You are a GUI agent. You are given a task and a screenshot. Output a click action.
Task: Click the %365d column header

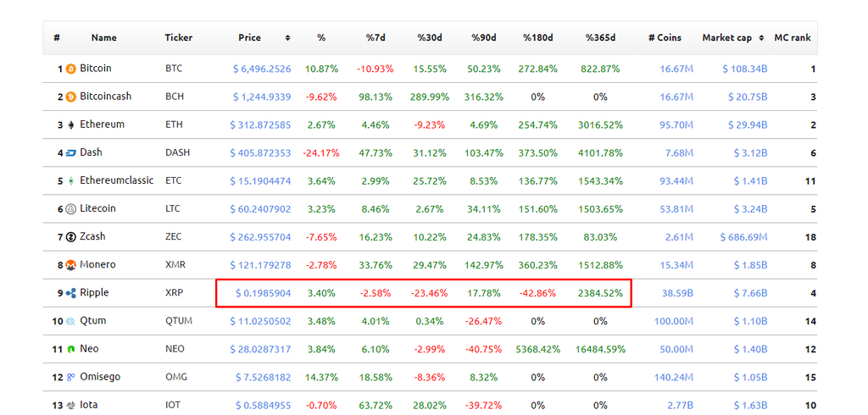click(601, 38)
